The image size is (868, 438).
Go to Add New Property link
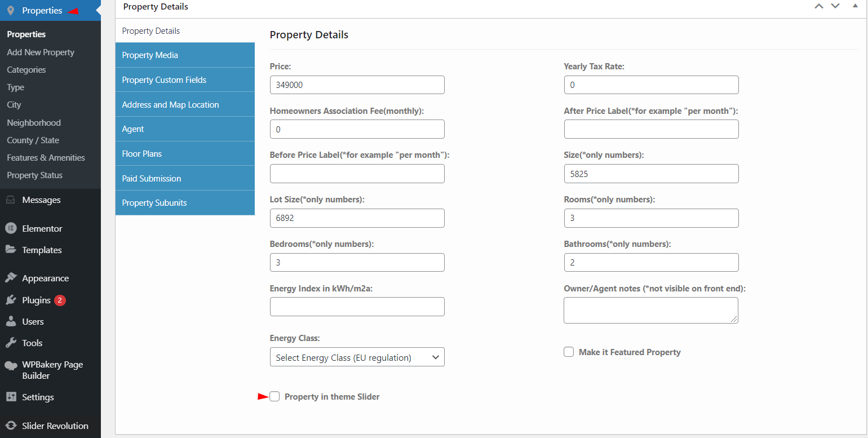(x=41, y=52)
